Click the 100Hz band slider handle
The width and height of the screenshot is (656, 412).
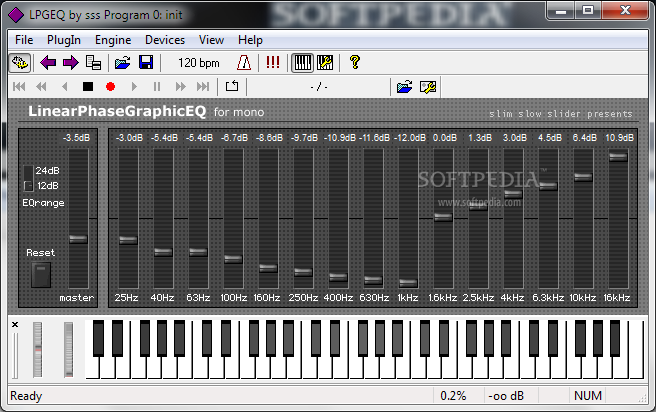(x=233, y=258)
